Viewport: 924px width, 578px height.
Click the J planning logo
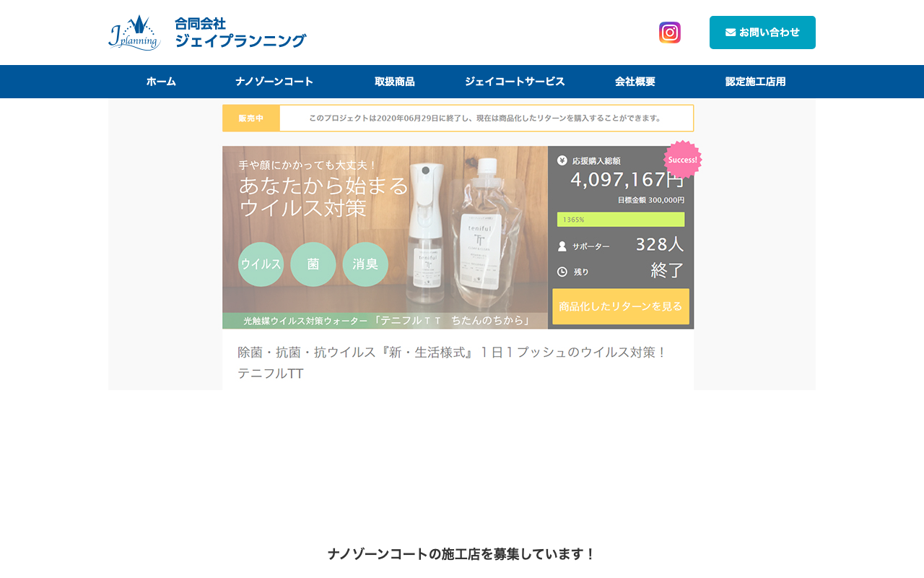pyautogui.click(x=134, y=32)
